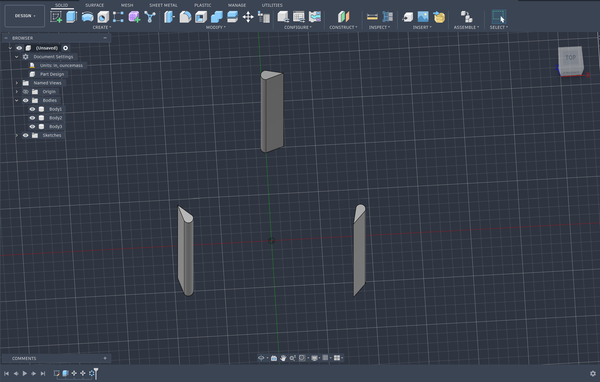The width and height of the screenshot is (600, 382).
Task: Expand the Named Views folder
Action: [16, 83]
